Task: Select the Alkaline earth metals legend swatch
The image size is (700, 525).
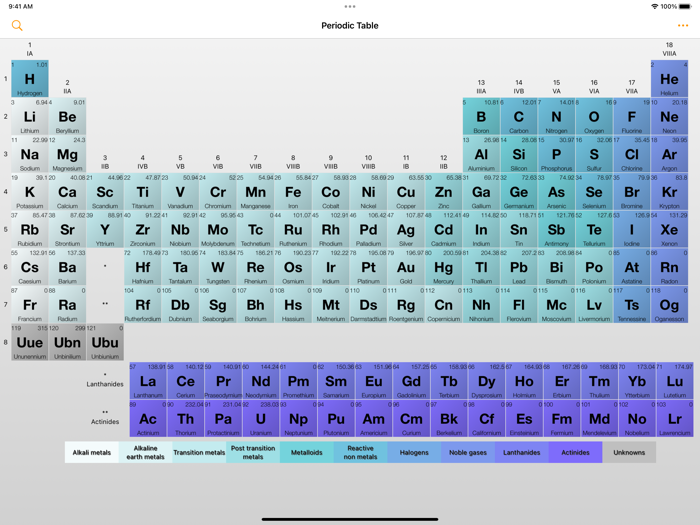Action: pos(146,452)
